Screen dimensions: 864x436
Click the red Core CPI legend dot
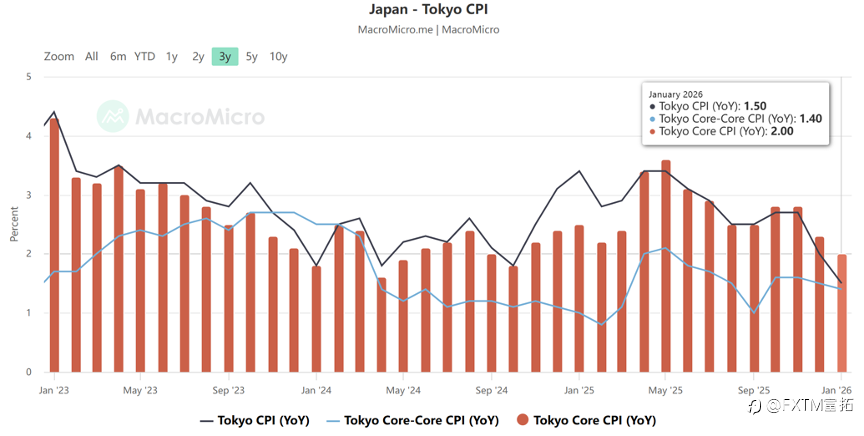tap(524, 421)
